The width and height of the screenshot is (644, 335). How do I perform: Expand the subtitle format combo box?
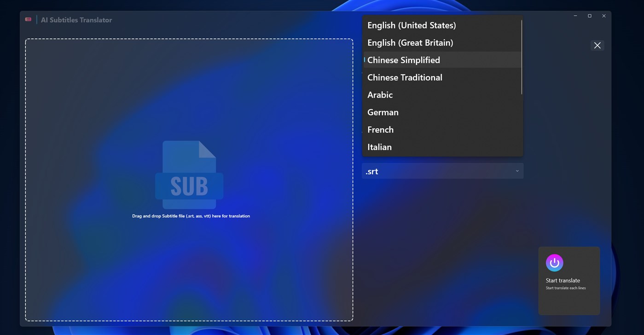click(442, 170)
